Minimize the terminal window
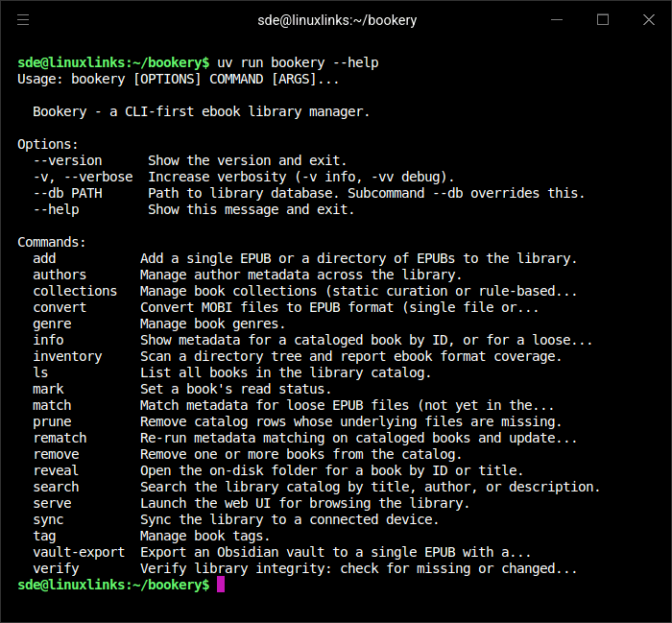The height and width of the screenshot is (623, 672). point(556,20)
